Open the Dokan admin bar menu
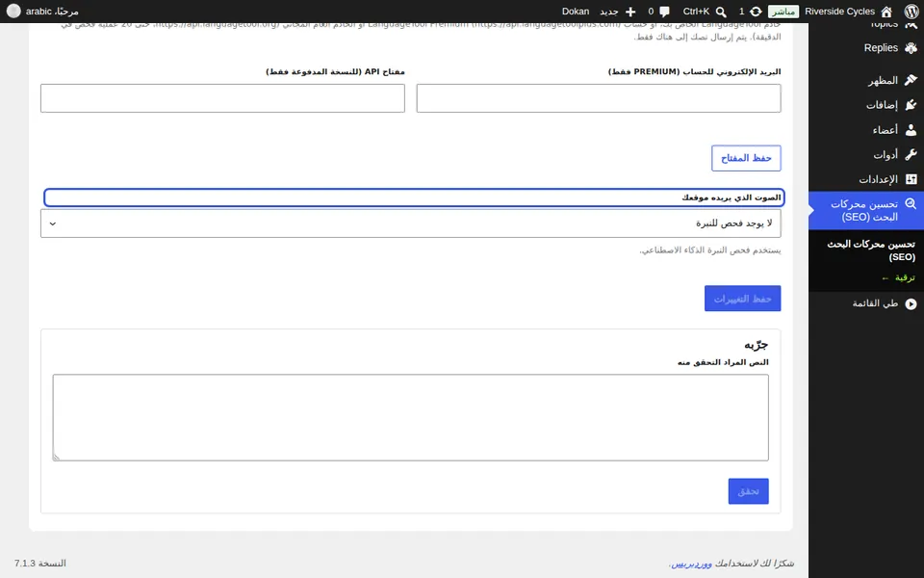924x578 pixels. click(x=576, y=12)
